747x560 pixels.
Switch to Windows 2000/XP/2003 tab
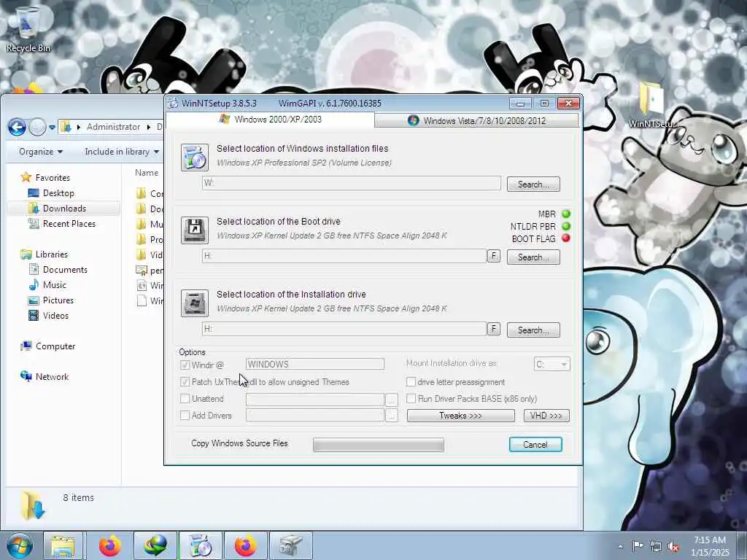271,120
